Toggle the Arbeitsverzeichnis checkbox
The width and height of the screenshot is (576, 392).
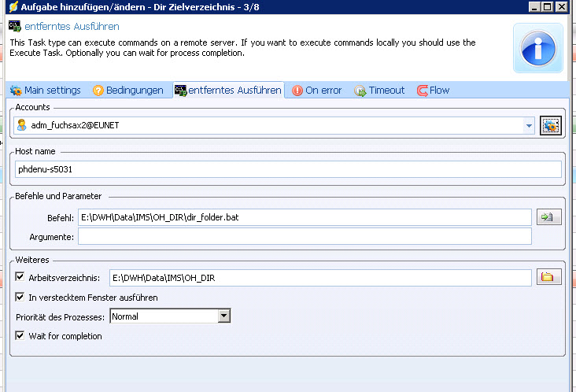pyautogui.click(x=20, y=277)
